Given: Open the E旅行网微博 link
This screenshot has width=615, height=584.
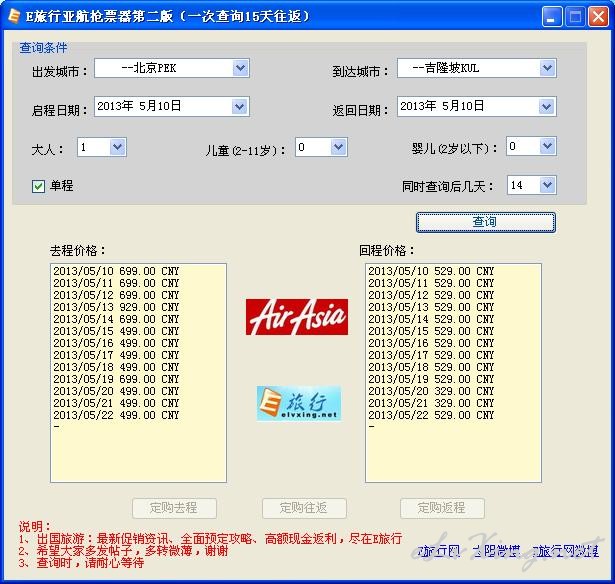Looking at the screenshot, I should (x=564, y=551).
